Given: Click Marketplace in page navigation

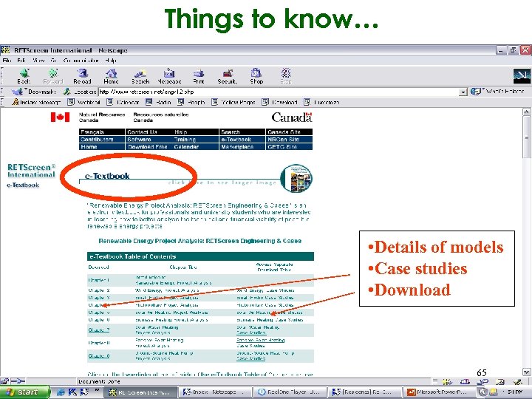Looking at the screenshot, I should click(x=237, y=147).
